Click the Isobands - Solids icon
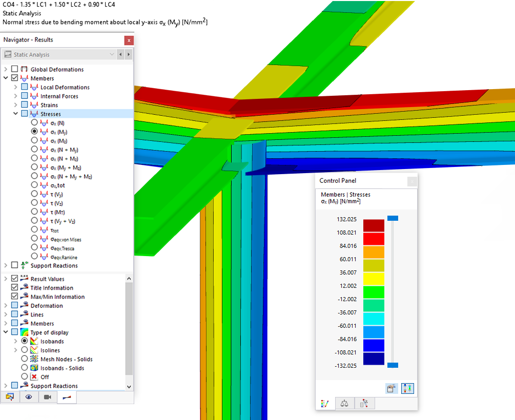Image resolution: width=515 pixels, height=420 pixels. point(34,367)
